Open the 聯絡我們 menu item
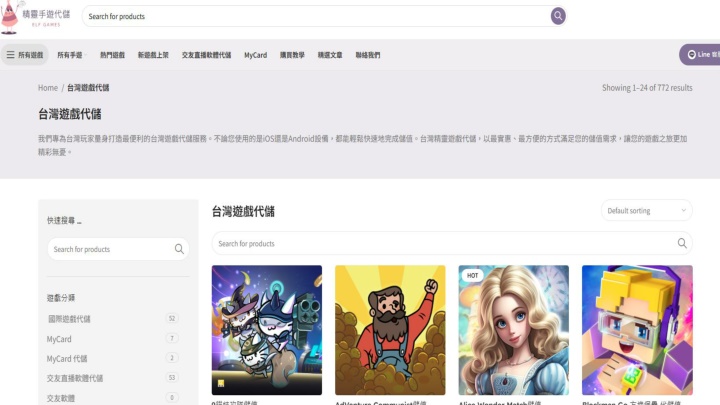 point(367,55)
